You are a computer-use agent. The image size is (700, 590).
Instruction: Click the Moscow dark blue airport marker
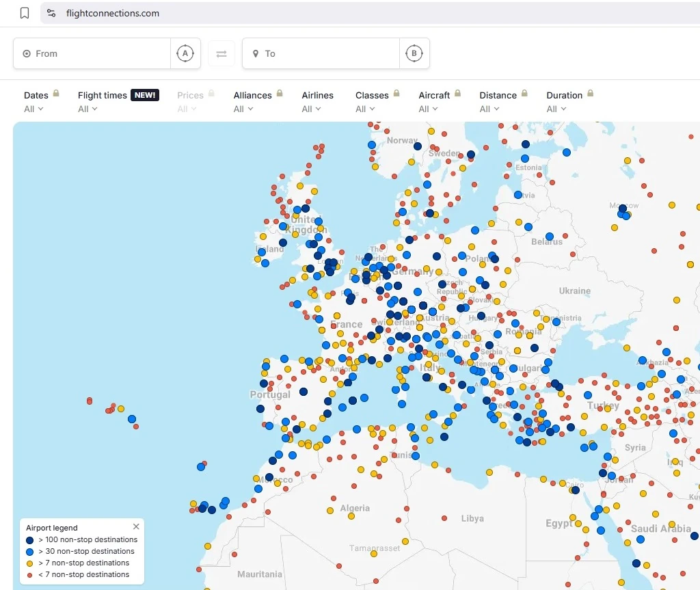[623, 209]
